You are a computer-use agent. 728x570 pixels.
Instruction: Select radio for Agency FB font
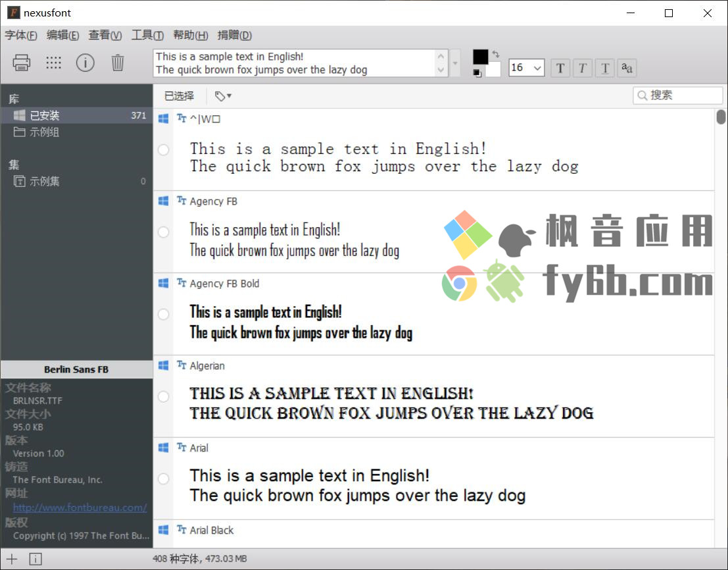[164, 232]
